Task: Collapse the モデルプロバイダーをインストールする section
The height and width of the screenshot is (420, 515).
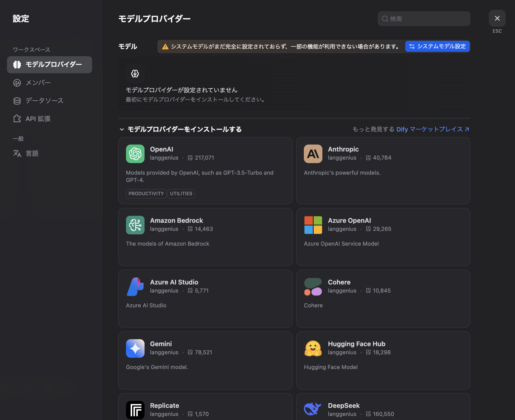Action: pos(122,129)
